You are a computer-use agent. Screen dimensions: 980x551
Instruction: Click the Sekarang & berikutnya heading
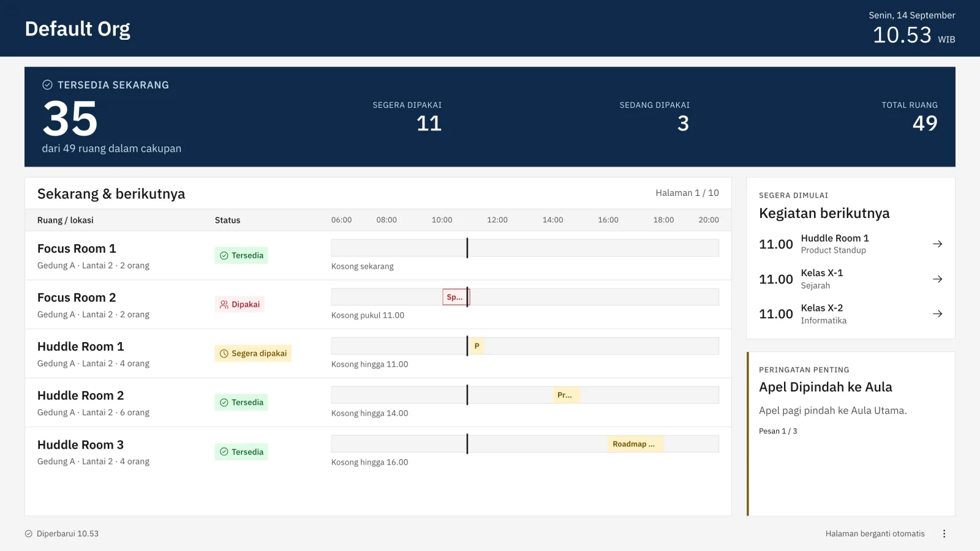click(x=111, y=194)
